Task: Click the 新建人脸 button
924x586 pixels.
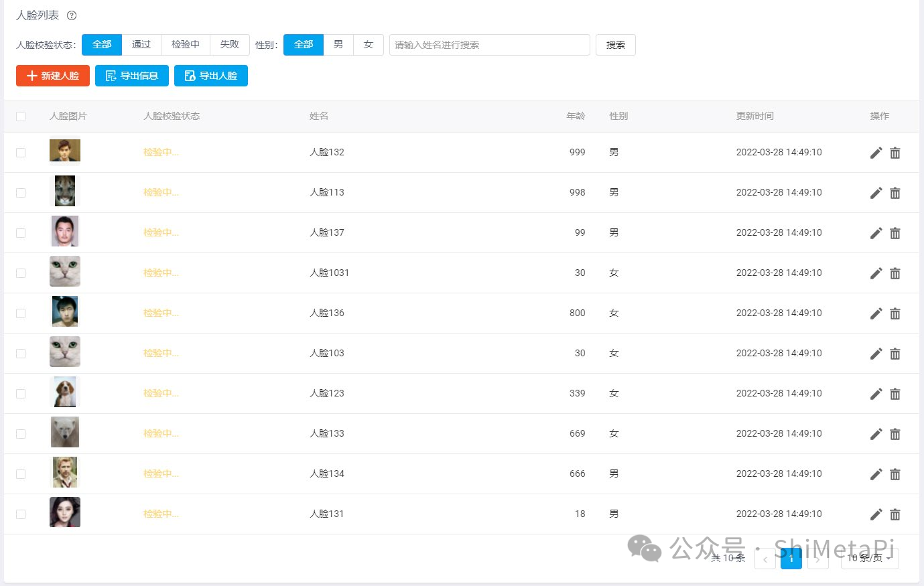Action: click(x=53, y=76)
